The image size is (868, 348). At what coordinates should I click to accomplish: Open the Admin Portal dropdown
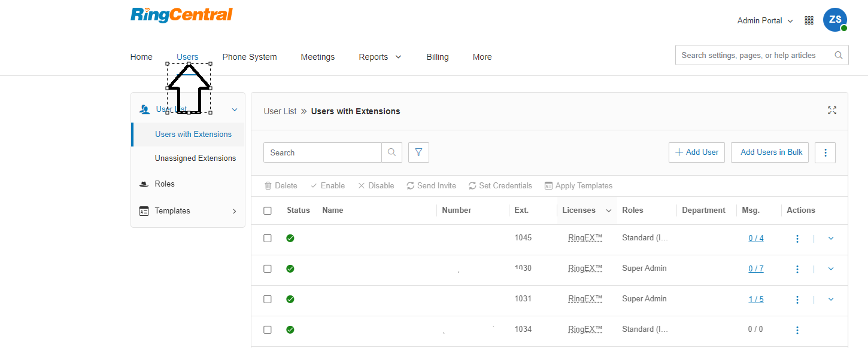coord(764,21)
